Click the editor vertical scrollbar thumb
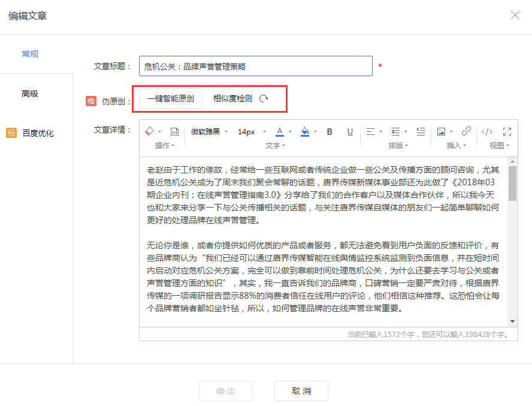Screen dimensions: 532x406 (512, 184)
